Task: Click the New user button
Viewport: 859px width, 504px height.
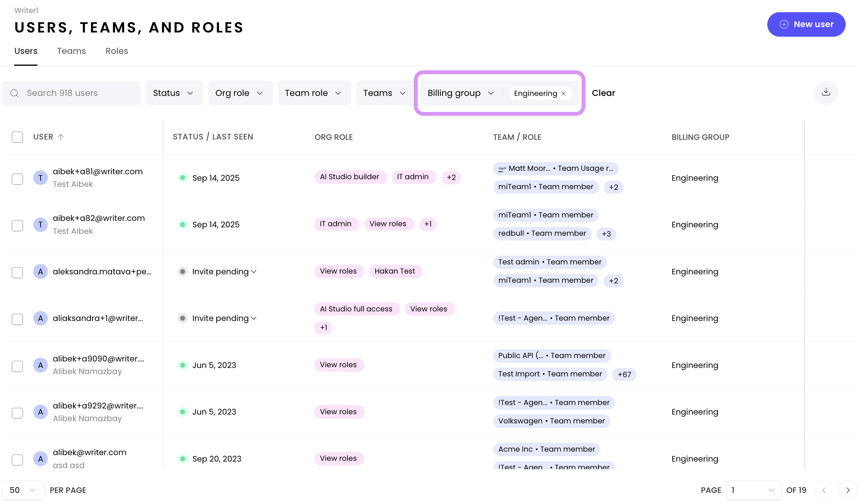Action: click(806, 24)
